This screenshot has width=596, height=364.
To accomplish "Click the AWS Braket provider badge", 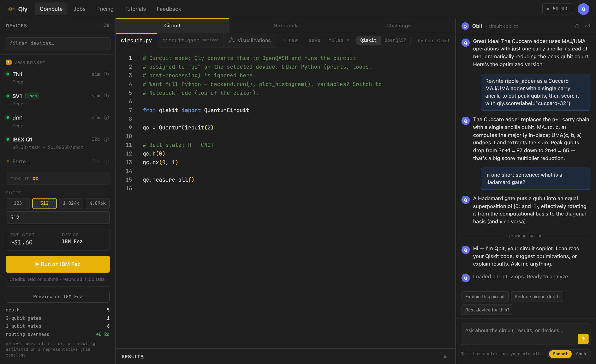I will (x=8, y=62).
